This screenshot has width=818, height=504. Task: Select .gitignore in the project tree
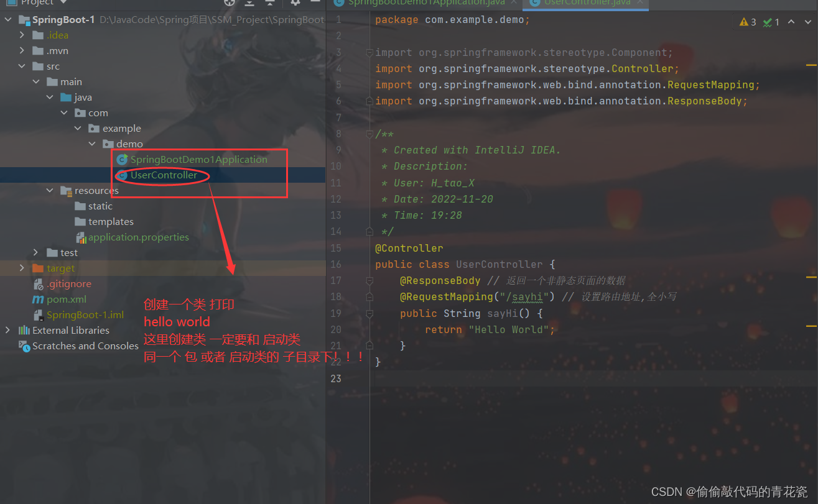pyautogui.click(x=69, y=284)
